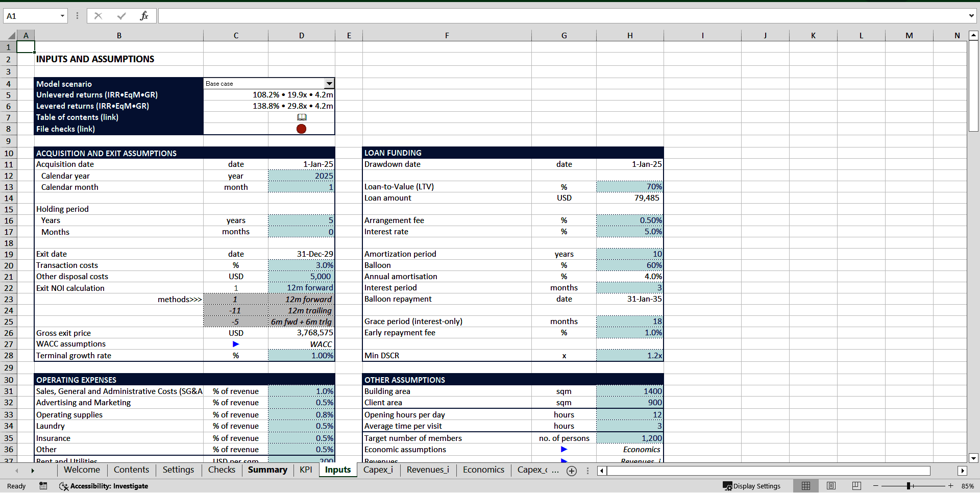
Task: Open the Economics sheet tab
Action: (x=483, y=470)
